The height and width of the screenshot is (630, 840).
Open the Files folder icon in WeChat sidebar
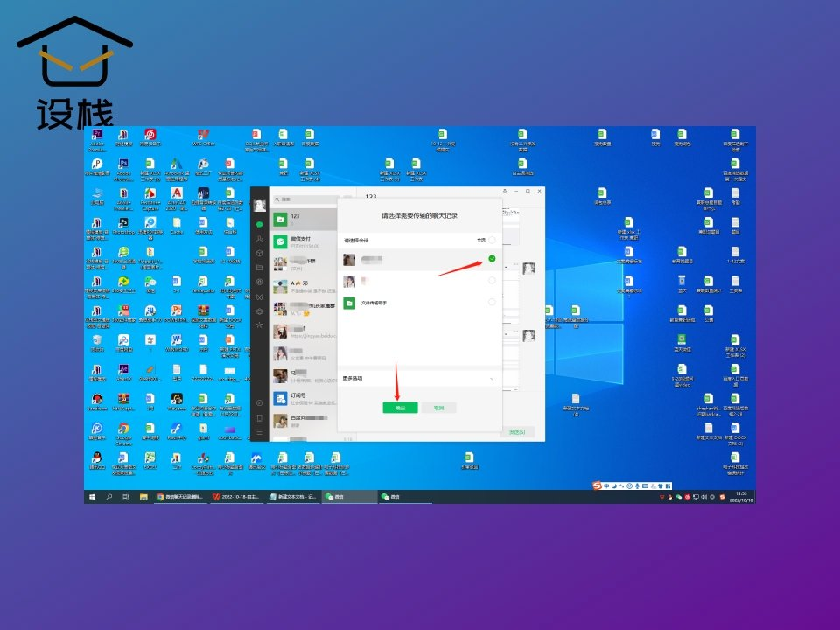click(259, 267)
